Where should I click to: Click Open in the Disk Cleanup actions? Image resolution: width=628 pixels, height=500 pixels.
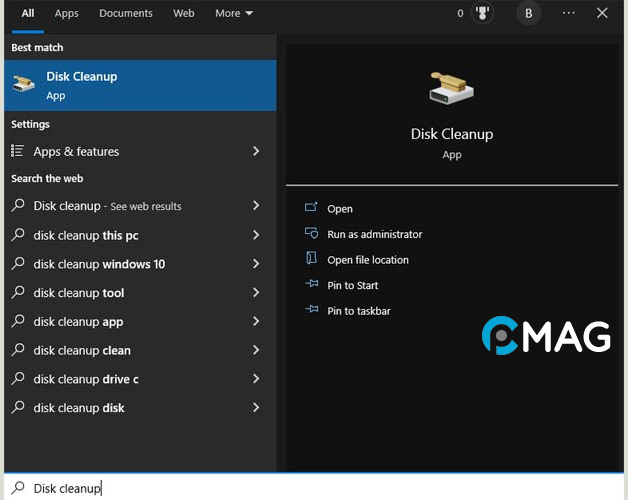340,209
